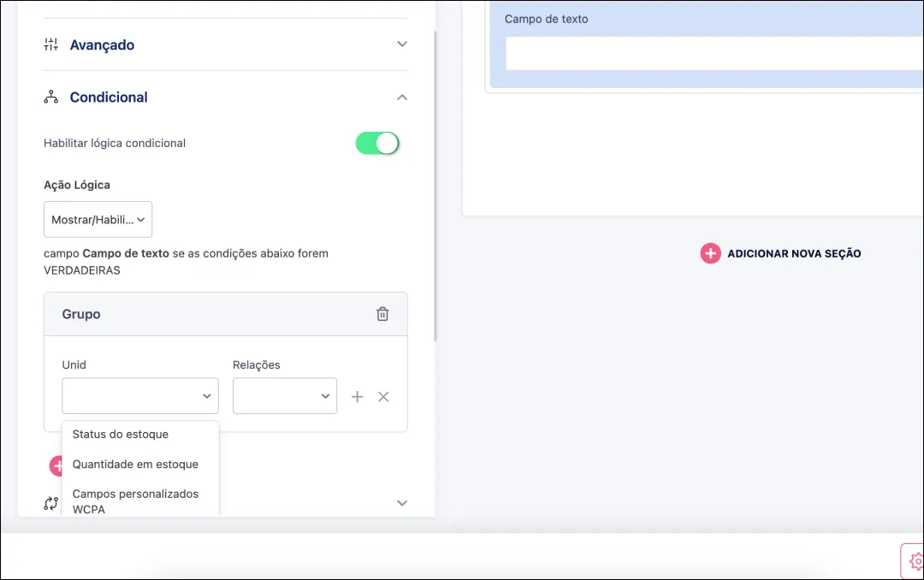The width and height of the screenshot is (924, 580).
Task: Pick Campos personalizados WCPA option
Action: point(135,500)
